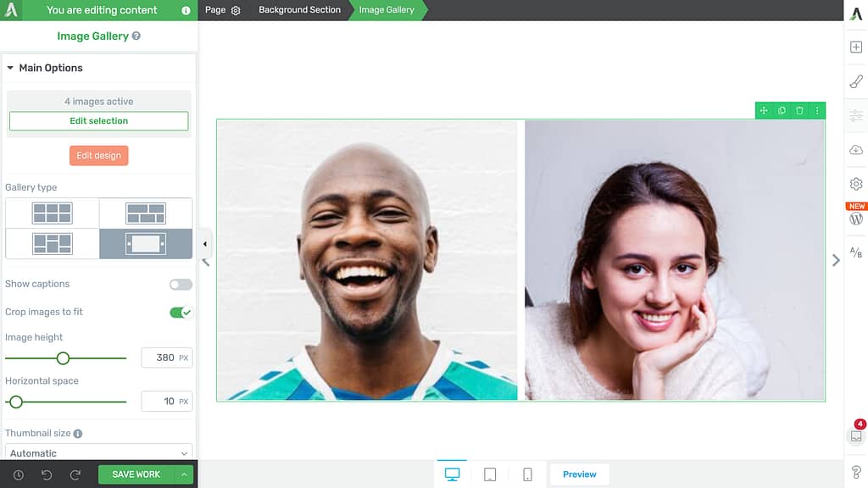This screenshot has width=868, height=488.
Task: Select the carousel gallery type
Action: pyautogui.click(x=146, y=243)
